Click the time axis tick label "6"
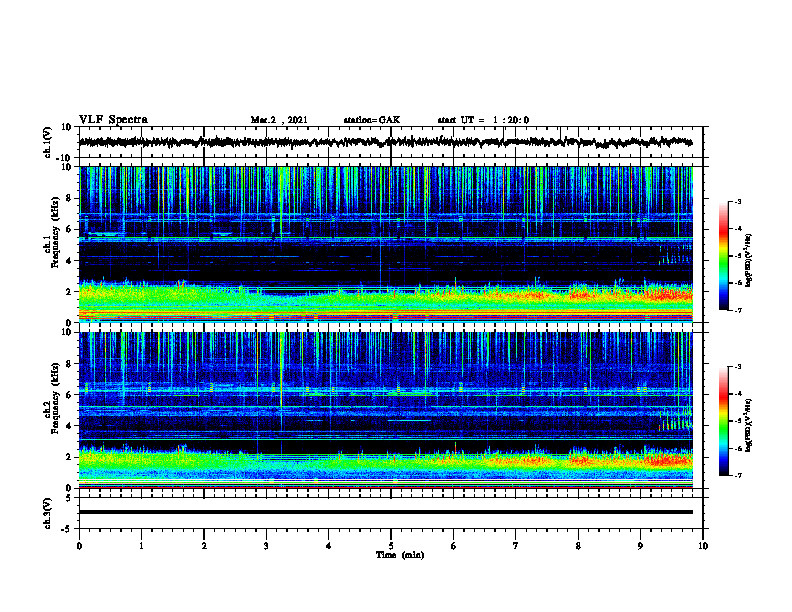This screenshot has height=612, width=792. 454,546
